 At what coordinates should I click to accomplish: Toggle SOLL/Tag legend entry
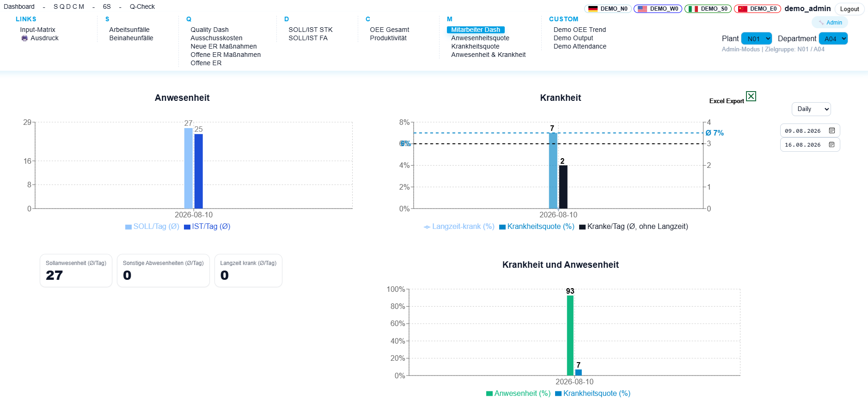(152, 227)
